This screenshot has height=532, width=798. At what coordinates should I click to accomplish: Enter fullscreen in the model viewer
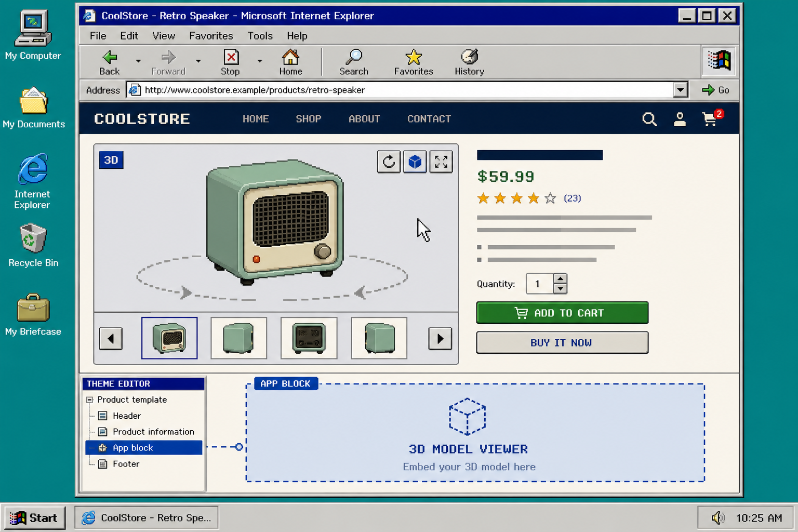[441, 162]
